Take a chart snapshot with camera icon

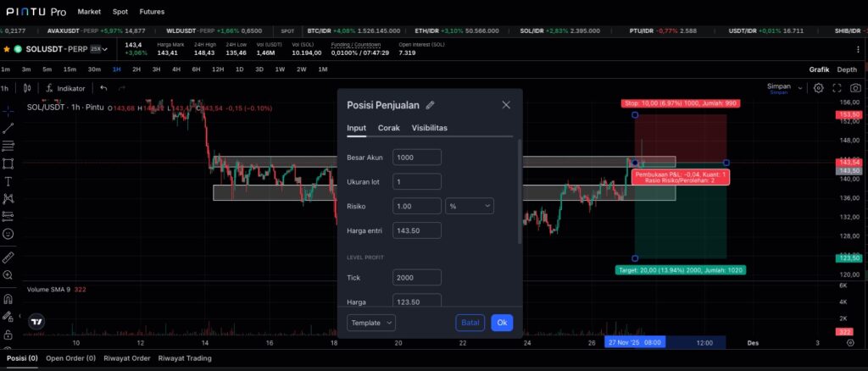(x=855, y=87)
